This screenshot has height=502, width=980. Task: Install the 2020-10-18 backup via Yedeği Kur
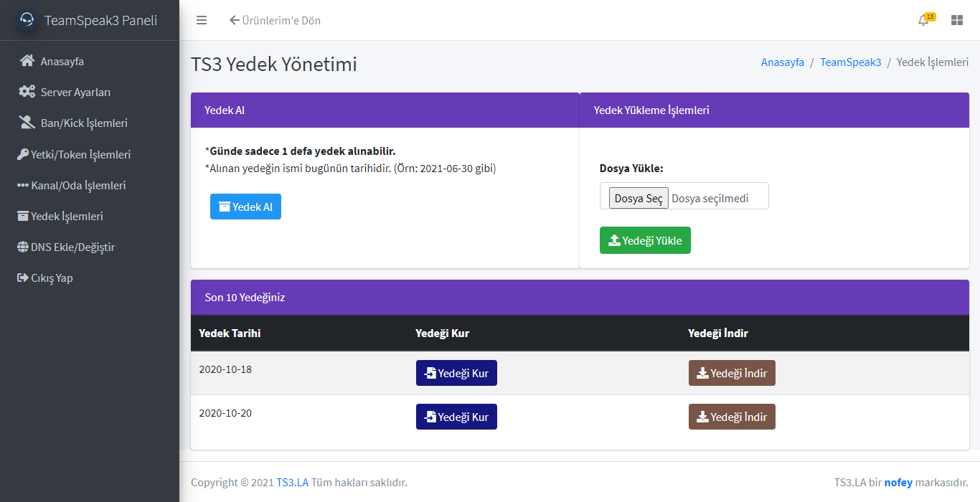coord(456,372)
